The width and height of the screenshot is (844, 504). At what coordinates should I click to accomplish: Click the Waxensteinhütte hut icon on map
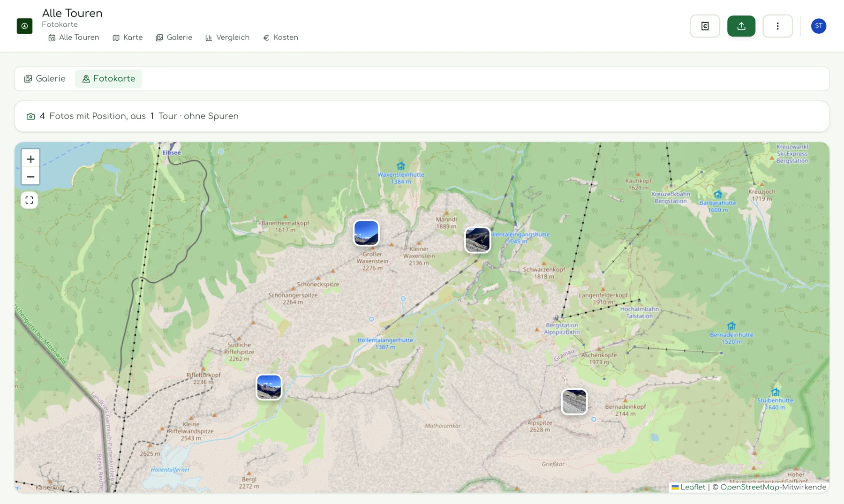[401, 166]
